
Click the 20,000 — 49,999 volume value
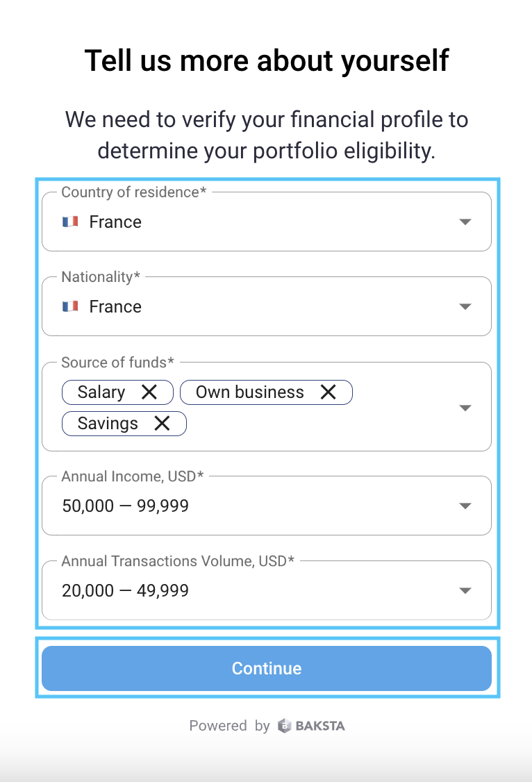tap(126, 591)
